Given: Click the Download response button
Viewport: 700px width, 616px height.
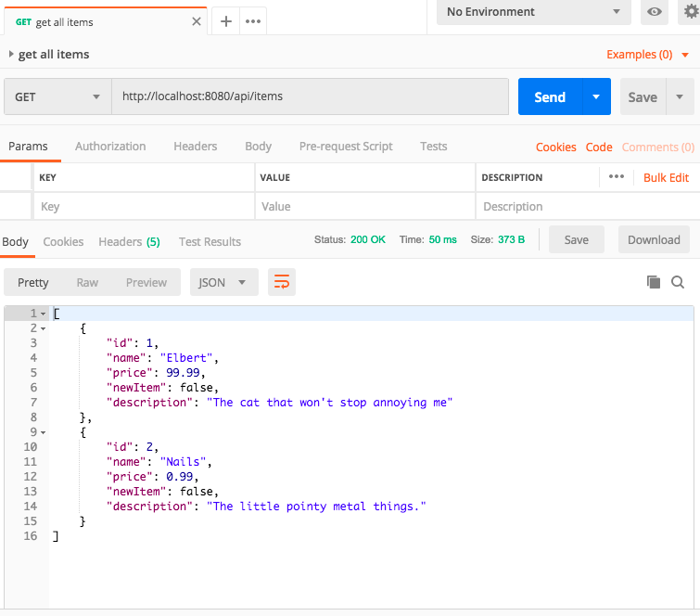Looking at the screenshot, I should pyautogui.click(x=654, y=240).
